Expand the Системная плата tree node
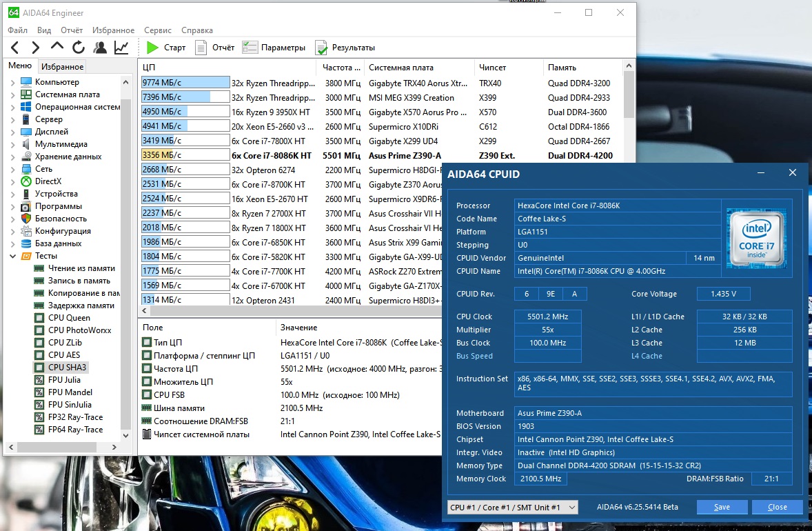The height and width of the screenshot is (531, 812). pyautogui.click(x=12, y=94)
